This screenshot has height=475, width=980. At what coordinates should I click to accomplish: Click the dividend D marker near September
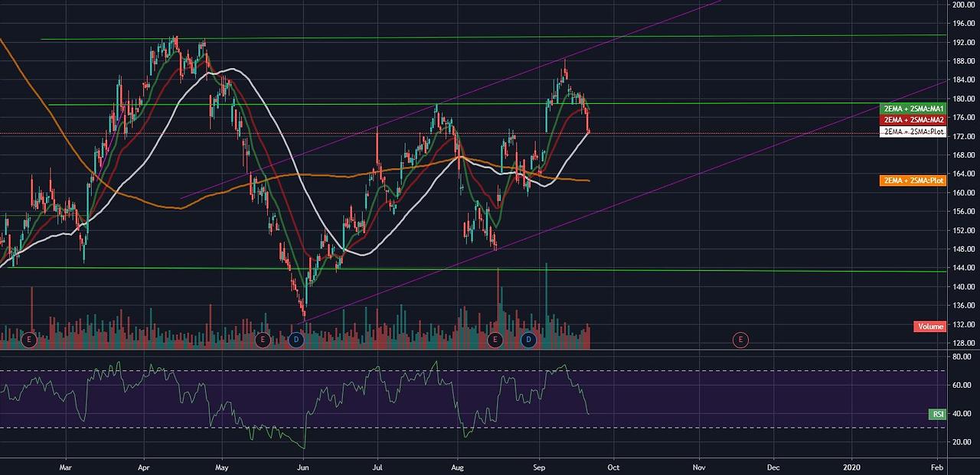click(528, 339)
